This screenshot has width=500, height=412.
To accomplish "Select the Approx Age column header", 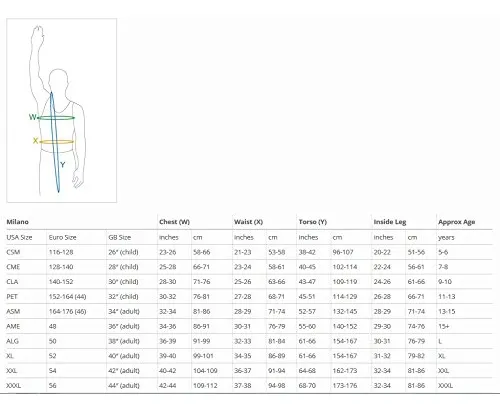I will pos(456,222).
